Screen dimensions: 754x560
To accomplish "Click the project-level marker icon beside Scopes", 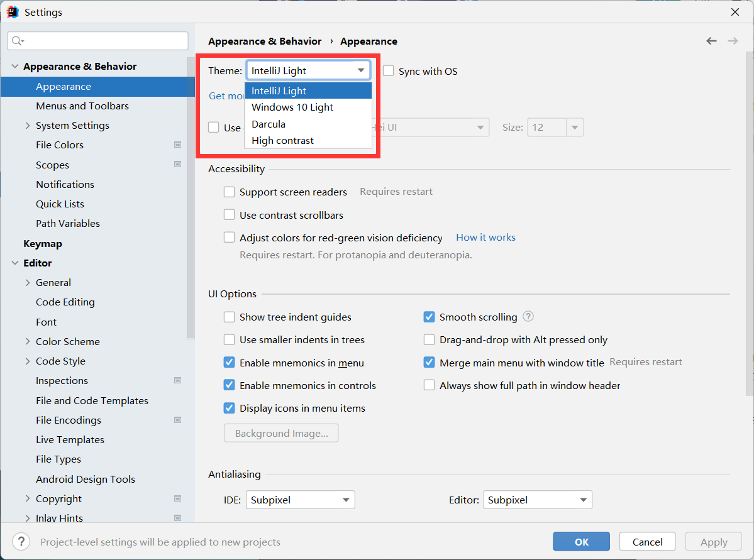I will coord(177,165).
